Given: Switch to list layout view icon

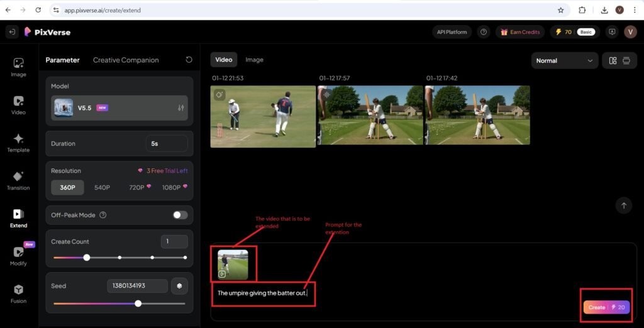Looking at the screenshot, I should point(626,61).
